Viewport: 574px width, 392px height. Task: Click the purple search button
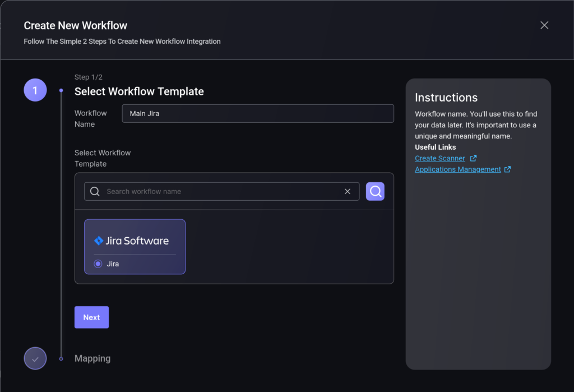pyautogui.click(x=375, y=191)
